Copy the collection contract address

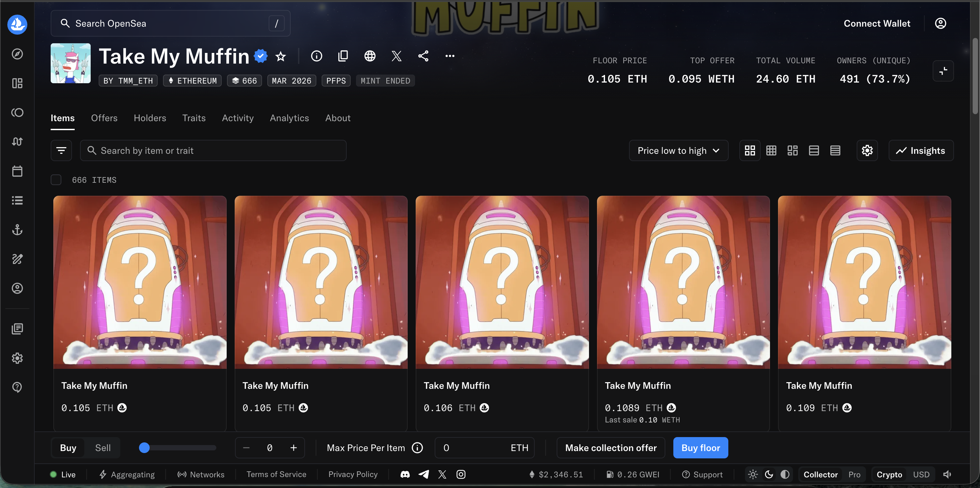tap(343, 56)
